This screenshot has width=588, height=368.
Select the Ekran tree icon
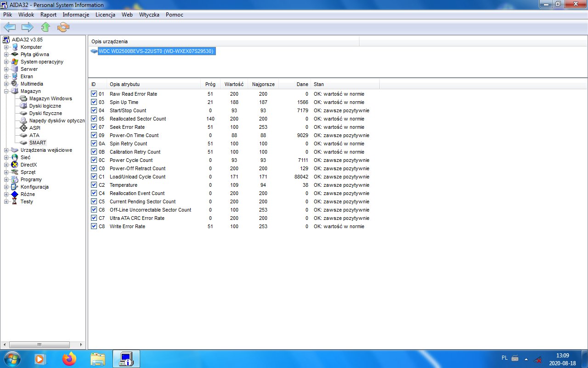pyautogui.click(x=15, y=76)
